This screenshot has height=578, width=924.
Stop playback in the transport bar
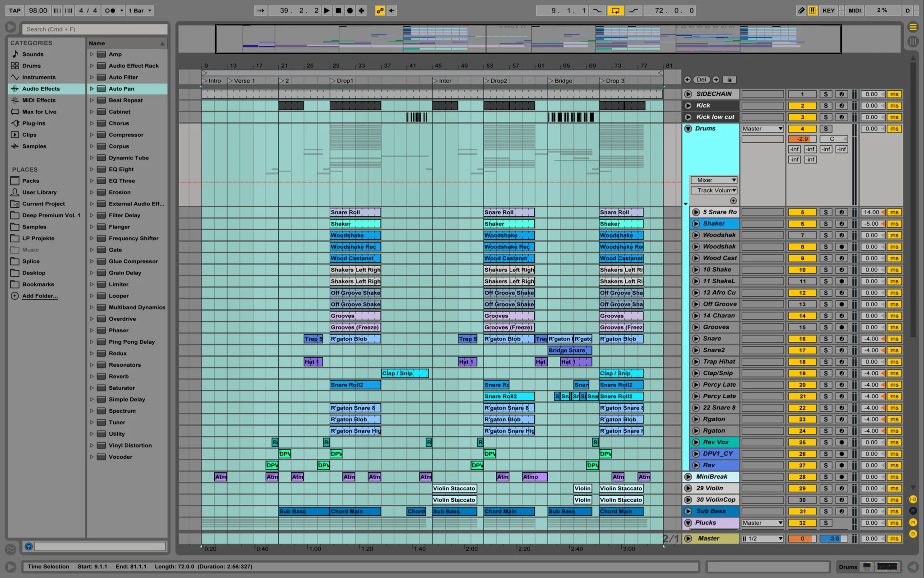(338, 10)
